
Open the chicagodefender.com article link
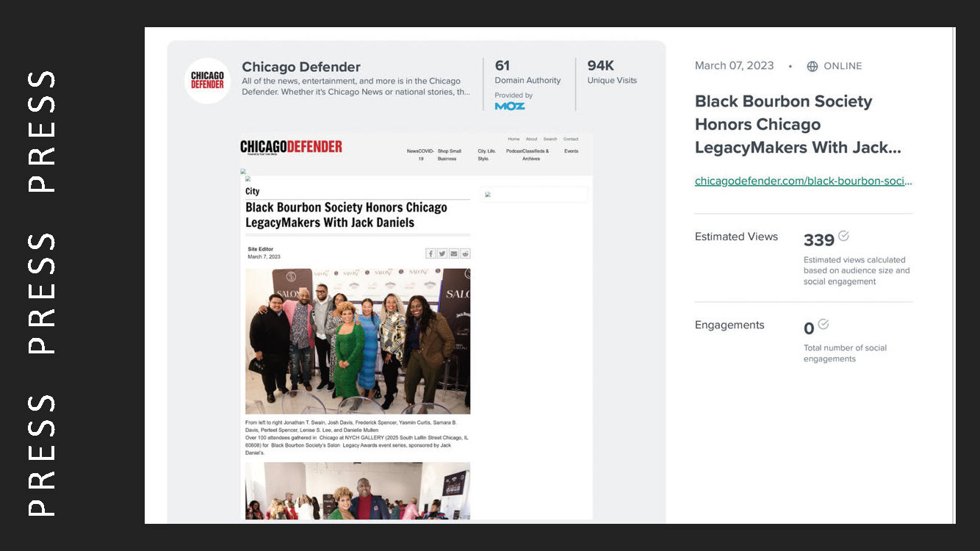(x=803, y=181)
